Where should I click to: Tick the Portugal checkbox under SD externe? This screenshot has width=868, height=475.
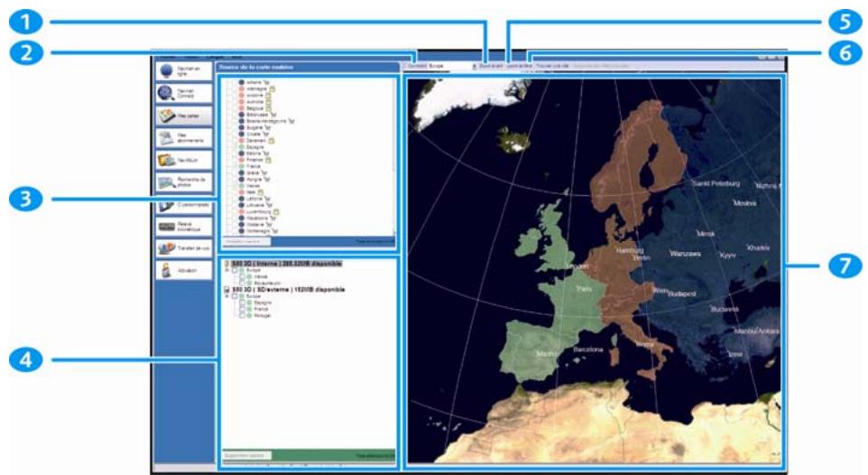(x=241, y=315)
